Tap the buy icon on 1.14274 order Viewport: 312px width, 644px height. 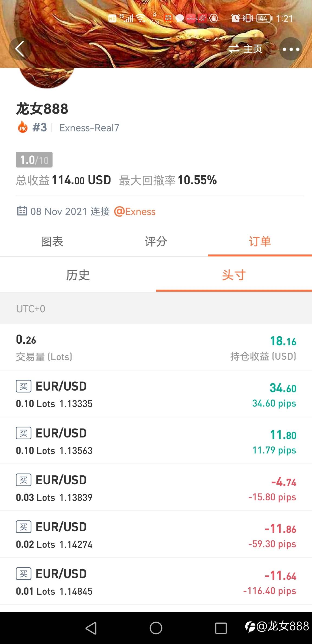24,527
